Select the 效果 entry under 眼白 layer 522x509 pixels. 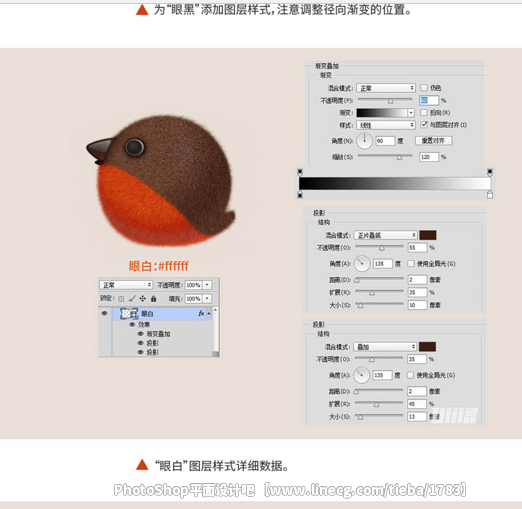[144, 324]
